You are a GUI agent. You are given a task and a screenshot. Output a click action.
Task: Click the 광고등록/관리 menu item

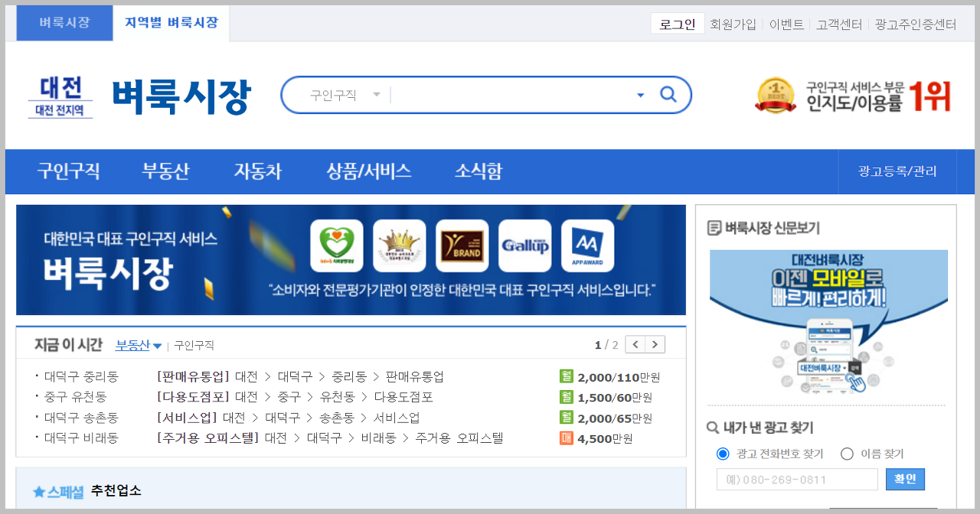tap(897, 171)
